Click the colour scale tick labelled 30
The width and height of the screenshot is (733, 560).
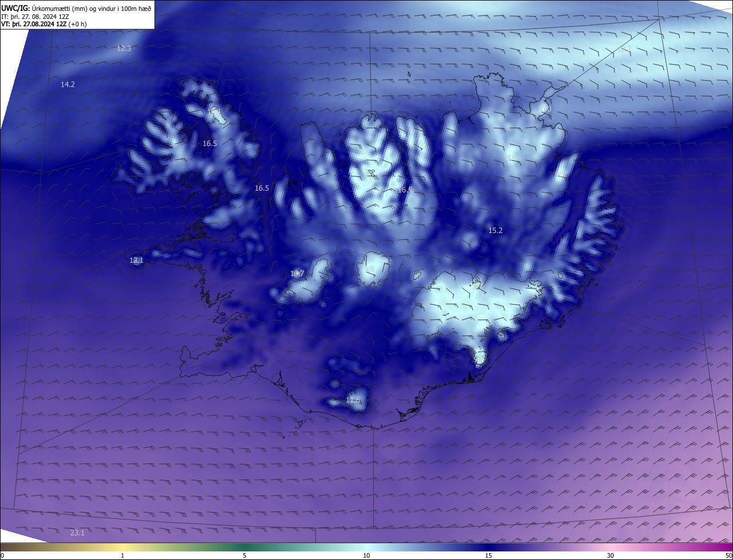tap(610, 555)
